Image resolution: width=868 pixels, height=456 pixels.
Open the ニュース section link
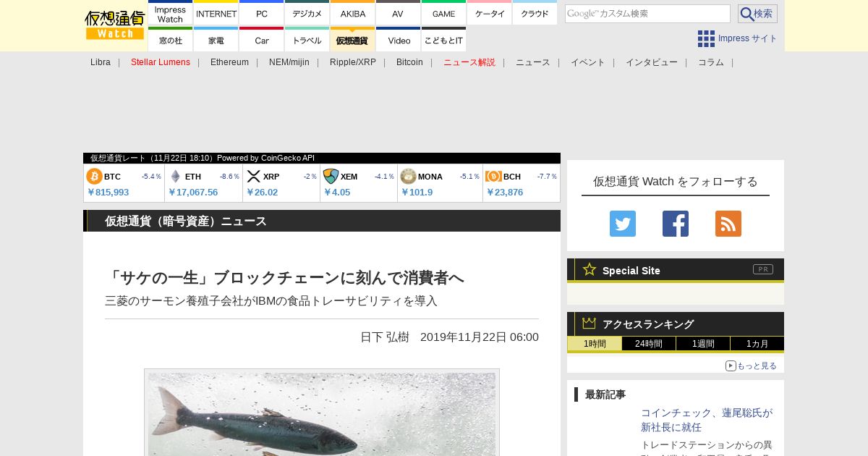point(533,62)
